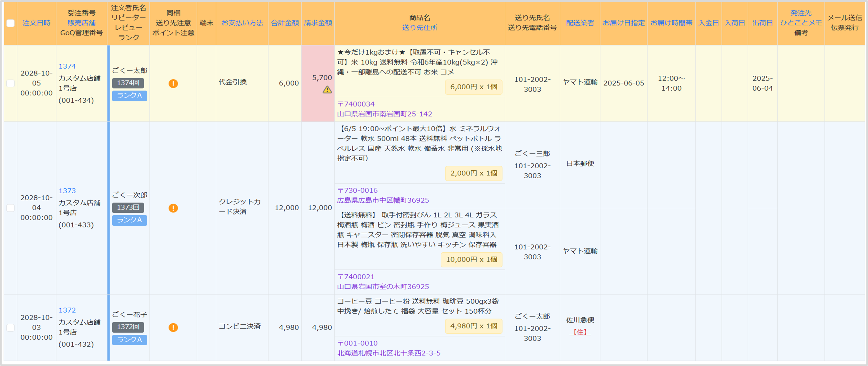Sort by 合計金額 column header
This screenshot has height=366, width=868.
pos(285,23)
